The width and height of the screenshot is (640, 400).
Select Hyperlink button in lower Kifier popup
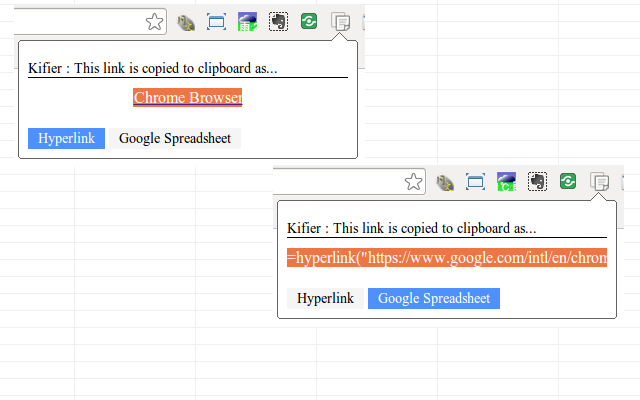[x=325, y=298]
